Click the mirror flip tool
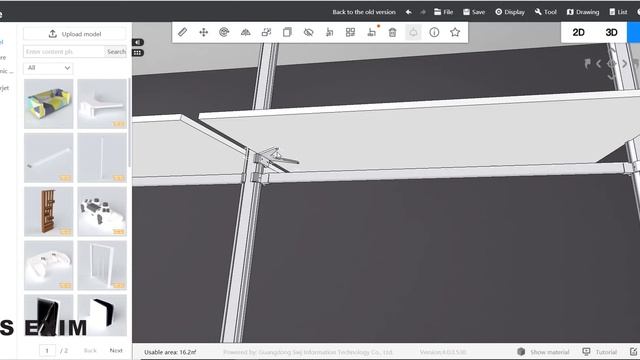The height and width of the screenshot is (360, 640). (245, 32)
